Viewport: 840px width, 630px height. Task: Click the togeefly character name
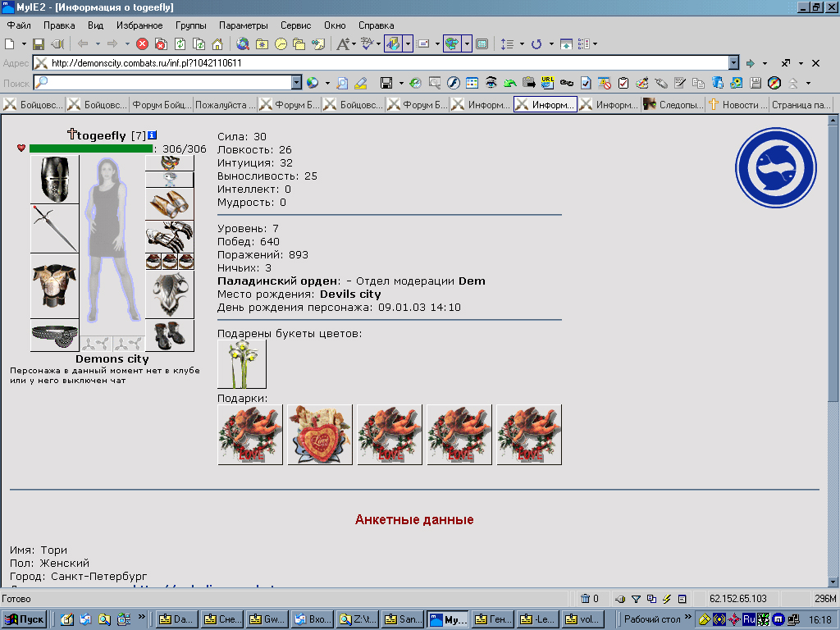click(x=101, y=135)
